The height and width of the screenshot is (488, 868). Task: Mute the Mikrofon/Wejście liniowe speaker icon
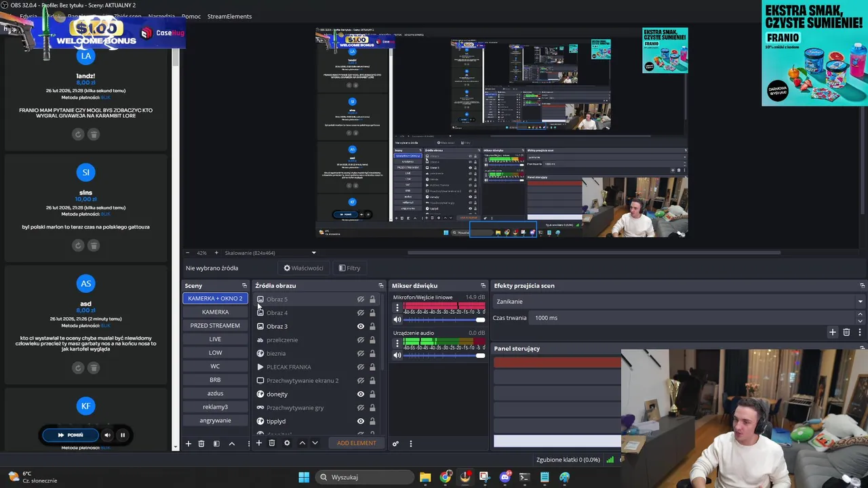(397, 319)
